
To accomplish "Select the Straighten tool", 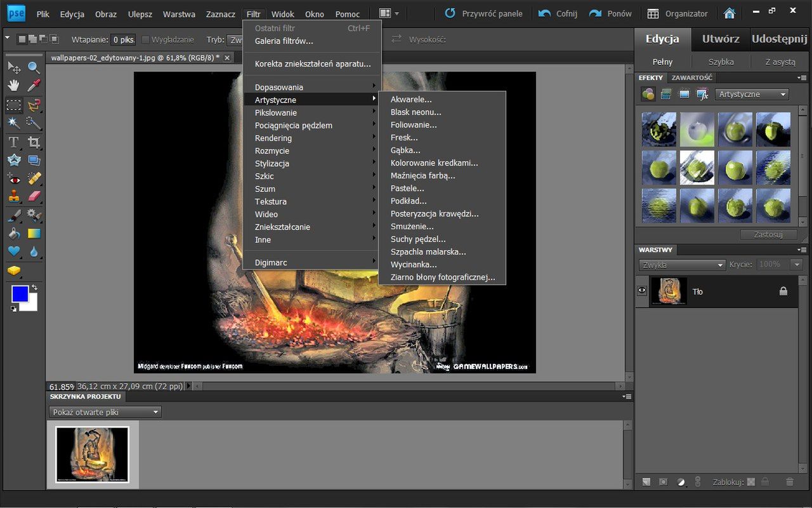I will 34,160.
